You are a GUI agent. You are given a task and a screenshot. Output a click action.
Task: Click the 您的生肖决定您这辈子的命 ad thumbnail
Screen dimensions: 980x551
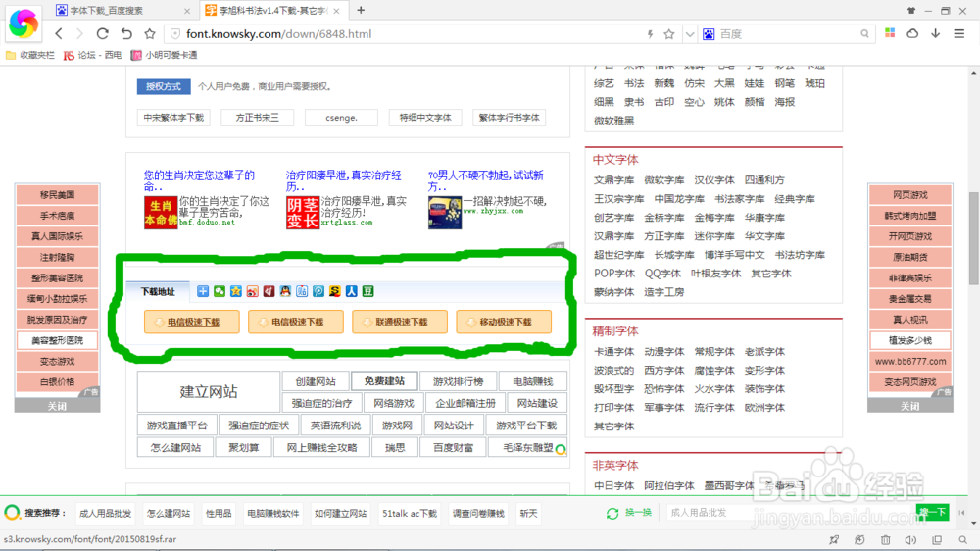pyautogui.click(x=161, y=213)
